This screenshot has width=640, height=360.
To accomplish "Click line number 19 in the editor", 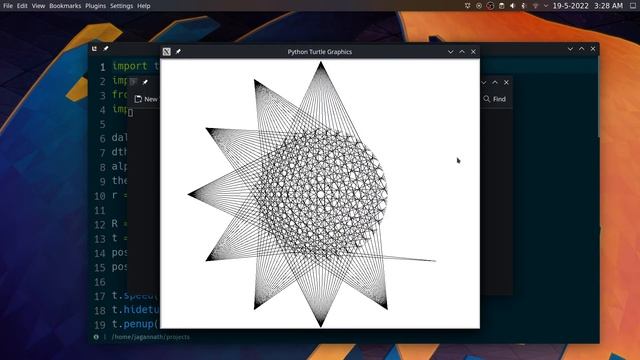I will pyautogui.click(x=100, y=325).
